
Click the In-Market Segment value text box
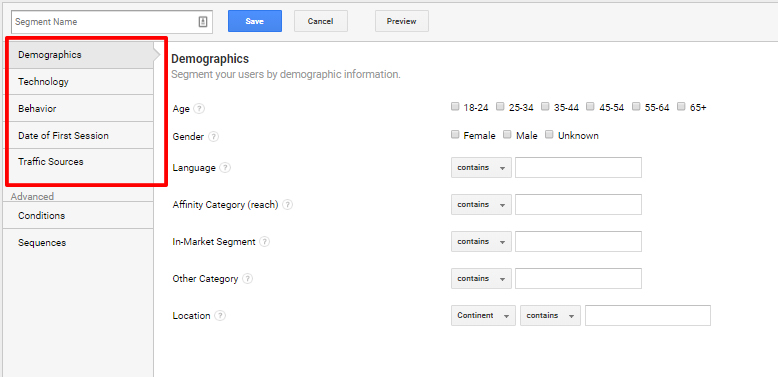[578, 242]
